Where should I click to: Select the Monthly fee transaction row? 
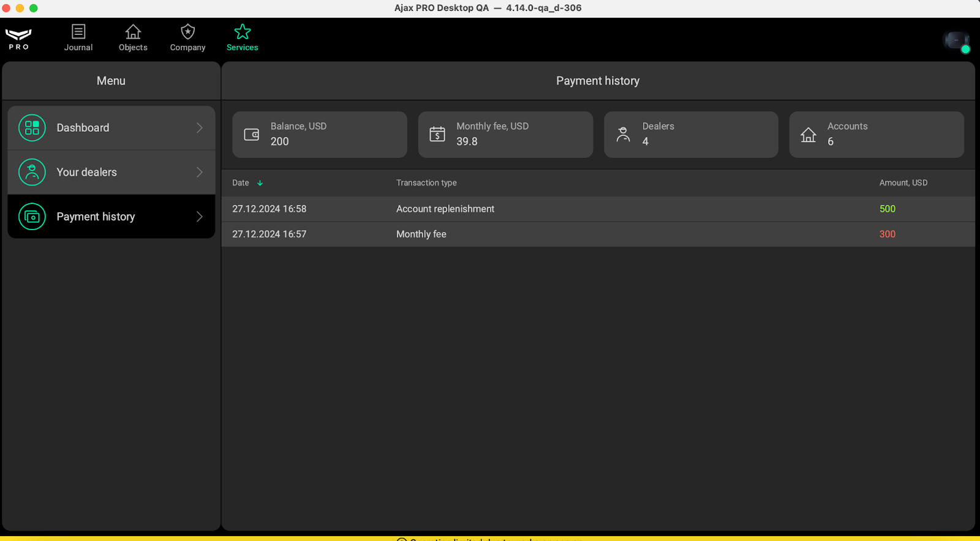tap(597, 234)
